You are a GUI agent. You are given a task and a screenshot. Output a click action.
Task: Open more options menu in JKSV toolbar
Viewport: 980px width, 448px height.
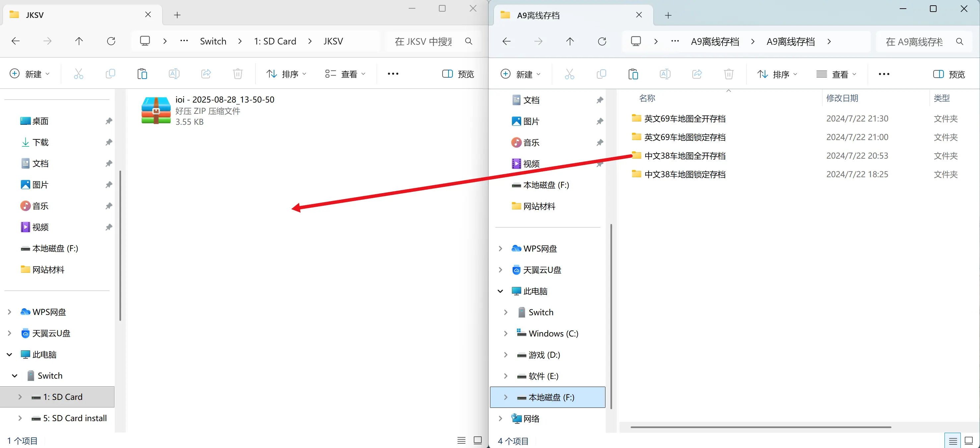tap(393, 74)
